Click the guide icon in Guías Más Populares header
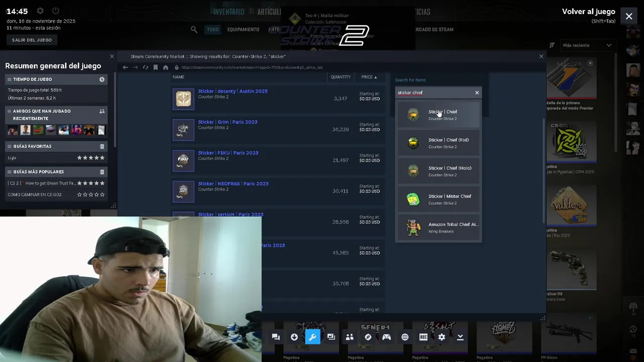Screen dimensions: 644x362 tap(102, 172)
